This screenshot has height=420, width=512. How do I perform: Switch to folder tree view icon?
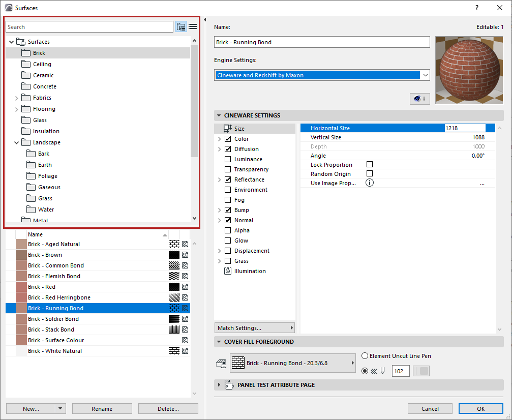181,27
